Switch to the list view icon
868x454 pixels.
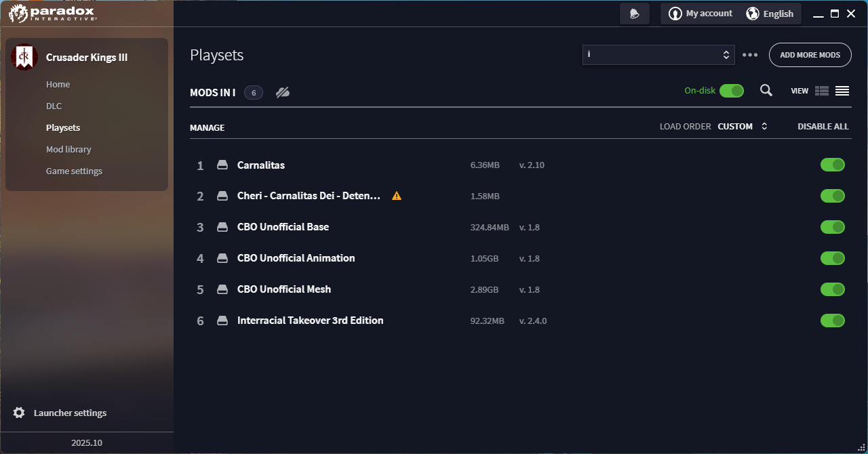tap(842, 91)
